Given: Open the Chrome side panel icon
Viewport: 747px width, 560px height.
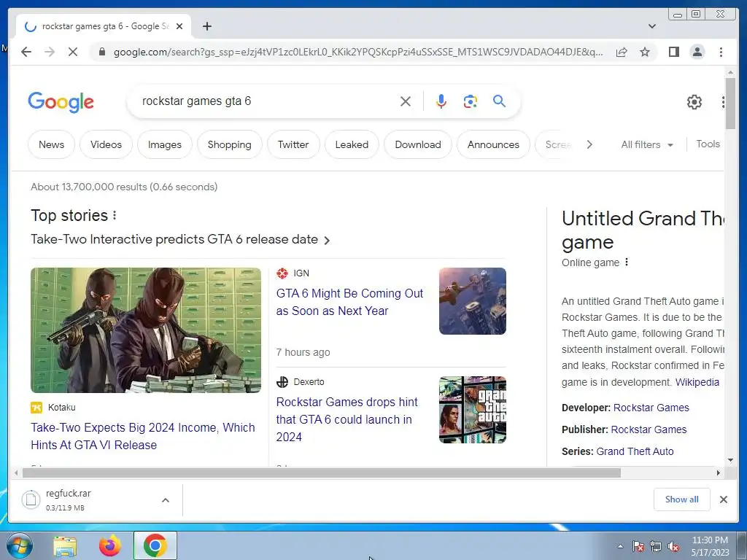Looking at the screenshot, I should [673, 52].
